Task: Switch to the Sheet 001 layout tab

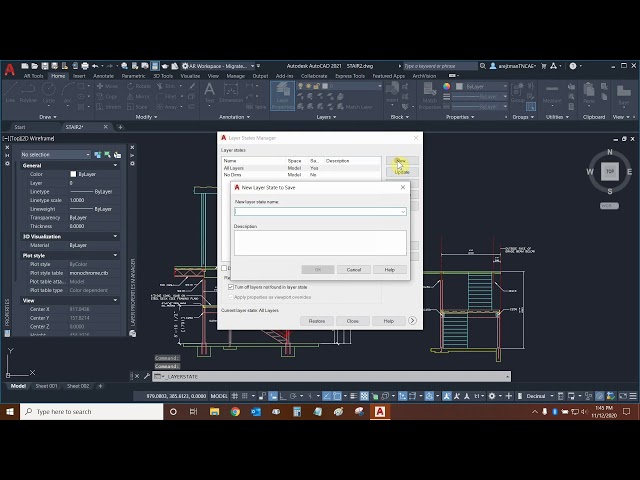Action: tap(46, 386)
